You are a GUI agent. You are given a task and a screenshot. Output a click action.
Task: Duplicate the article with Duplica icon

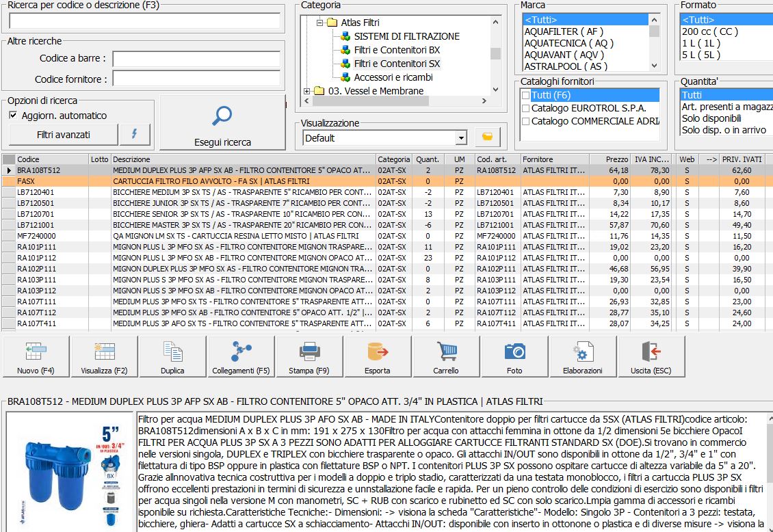(x=172, y=356)
